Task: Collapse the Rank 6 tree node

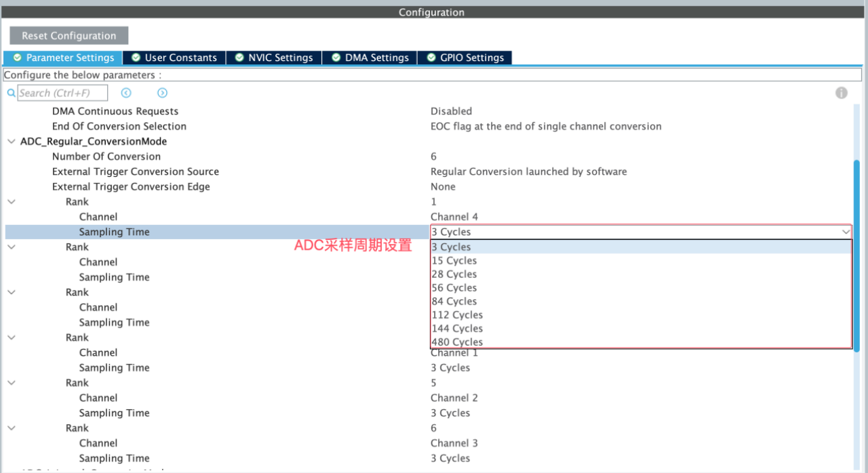Action: coord(12,428)
